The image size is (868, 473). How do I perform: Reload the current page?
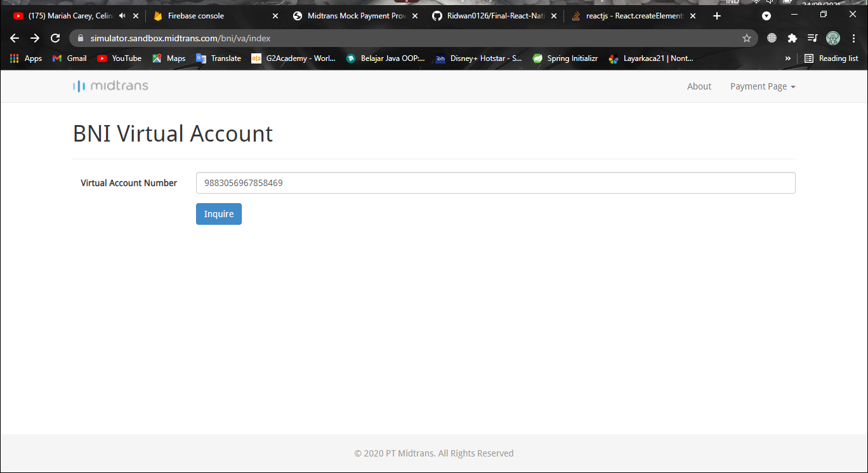point(55,38)
